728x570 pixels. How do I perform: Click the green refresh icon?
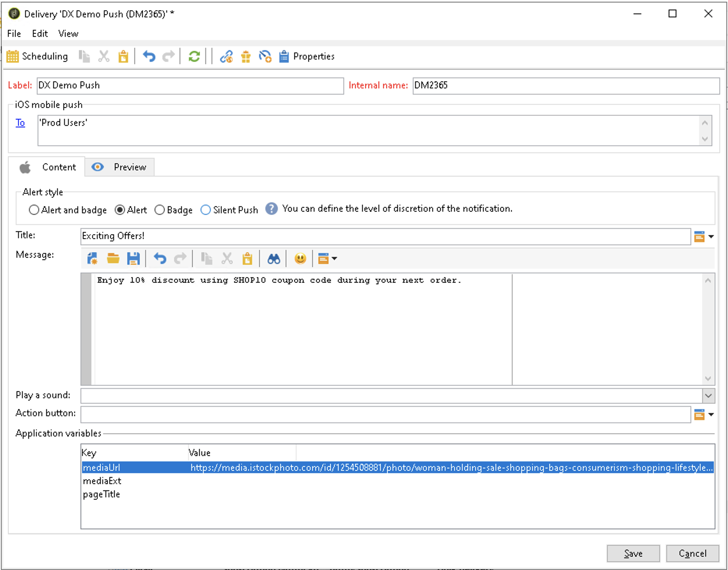194,57
